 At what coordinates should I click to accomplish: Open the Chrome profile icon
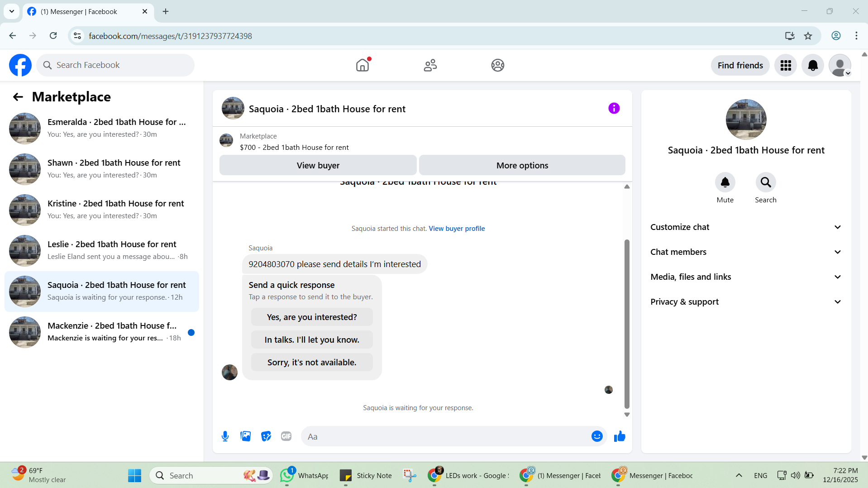tap(836, 36)
